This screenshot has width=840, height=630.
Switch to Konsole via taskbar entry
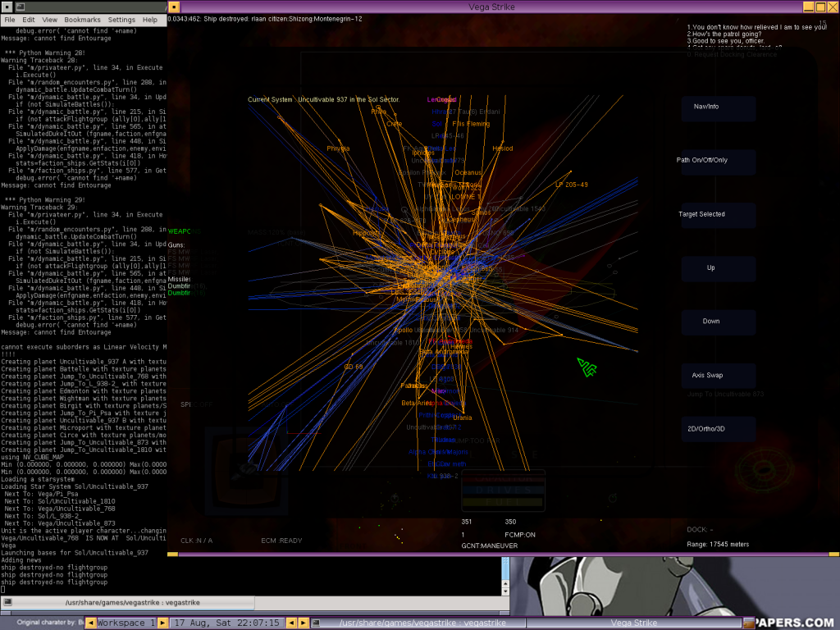[x=418, y=623]
